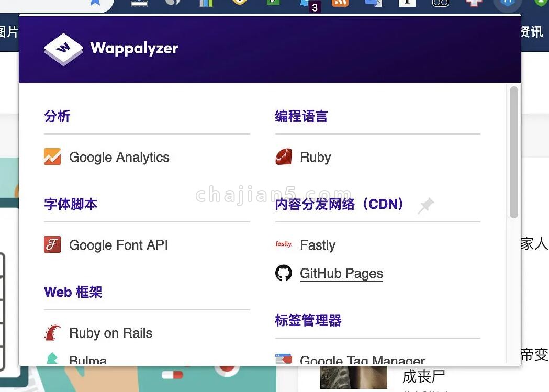Image resolution: width=549 pixels, height=392 pixels.
Task: Open the Google Analytics icon entry
Action: pyautogui.click(x=52, y=157)
